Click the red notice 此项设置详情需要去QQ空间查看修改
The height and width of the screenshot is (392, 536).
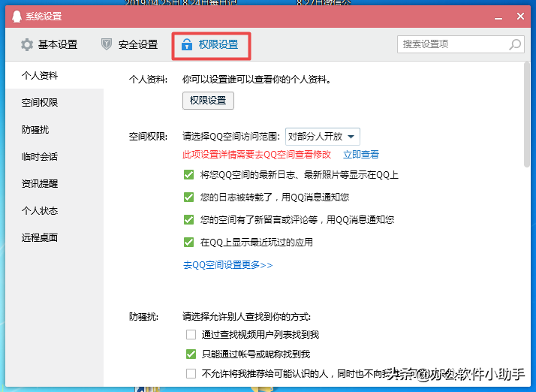coord(257,155)
